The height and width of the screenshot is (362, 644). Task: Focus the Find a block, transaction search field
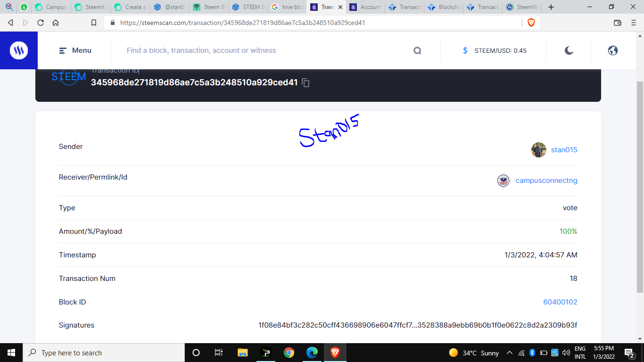pos(264,50)
